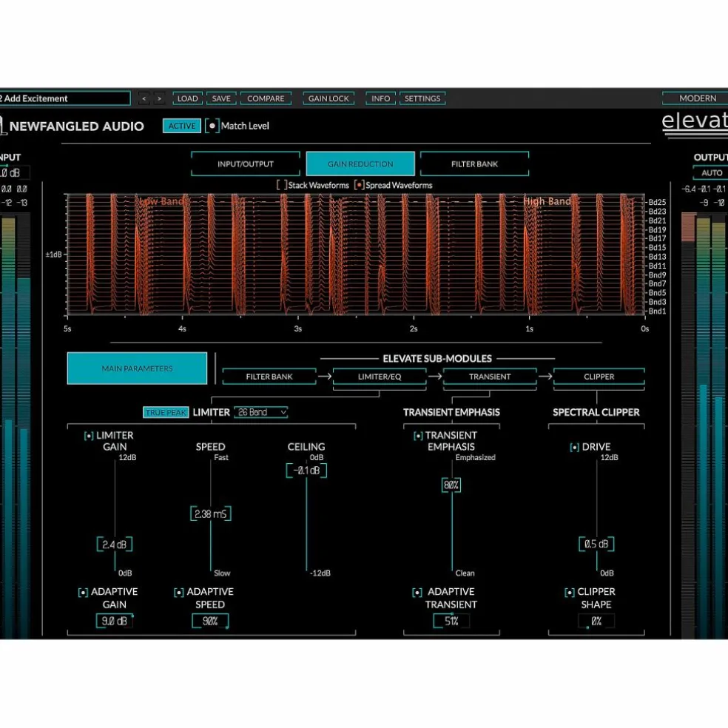Click the 51% adaptive transient field

451,621
